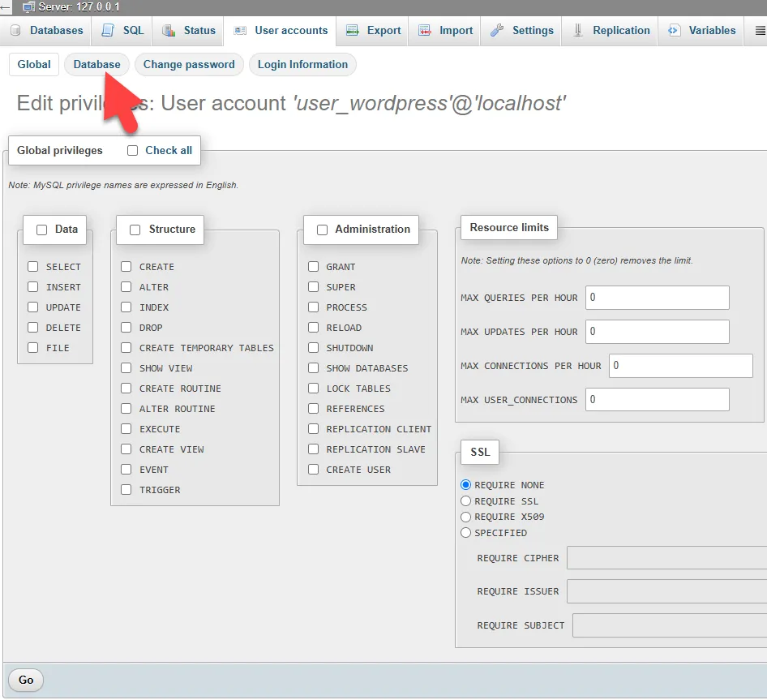Tick CREATE TEMPORARY TABLES checkbox
The height and width of the screenshot is (700, 767).
coord(126,347)
